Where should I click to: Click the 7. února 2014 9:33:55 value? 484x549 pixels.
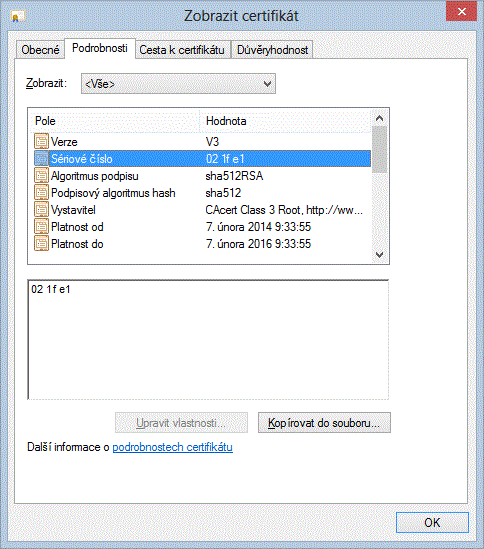(x=258, y=227)
